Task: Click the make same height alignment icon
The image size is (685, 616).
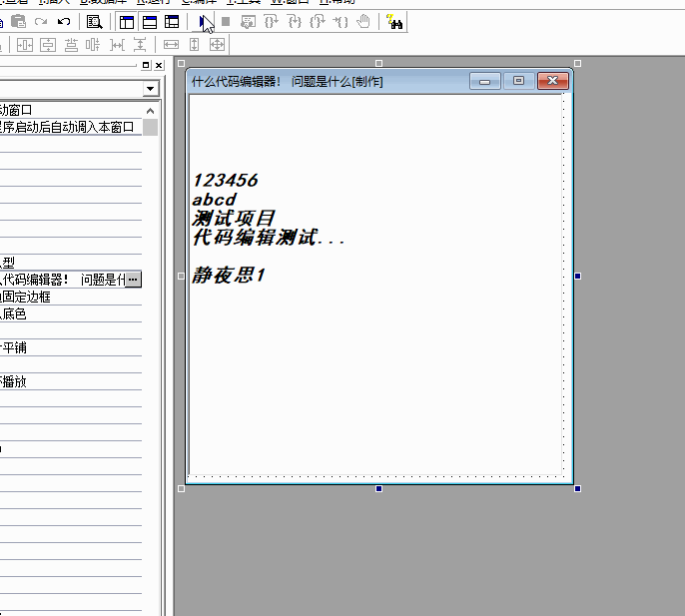Action: 194,44
